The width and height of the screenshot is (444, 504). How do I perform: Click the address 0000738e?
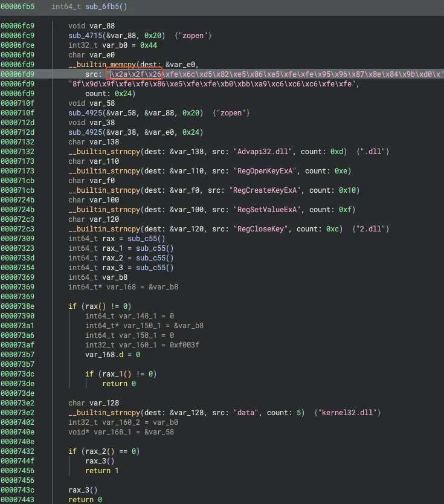[18, 306]
